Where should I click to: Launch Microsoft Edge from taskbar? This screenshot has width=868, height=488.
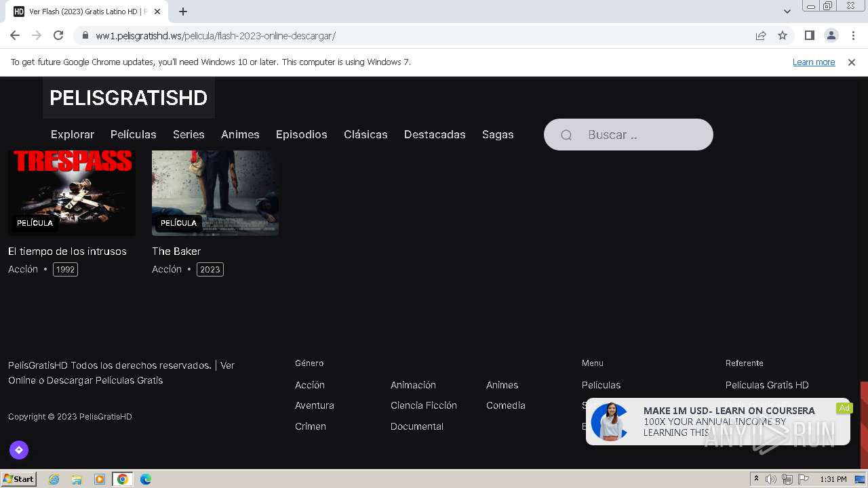coord(146,479)
